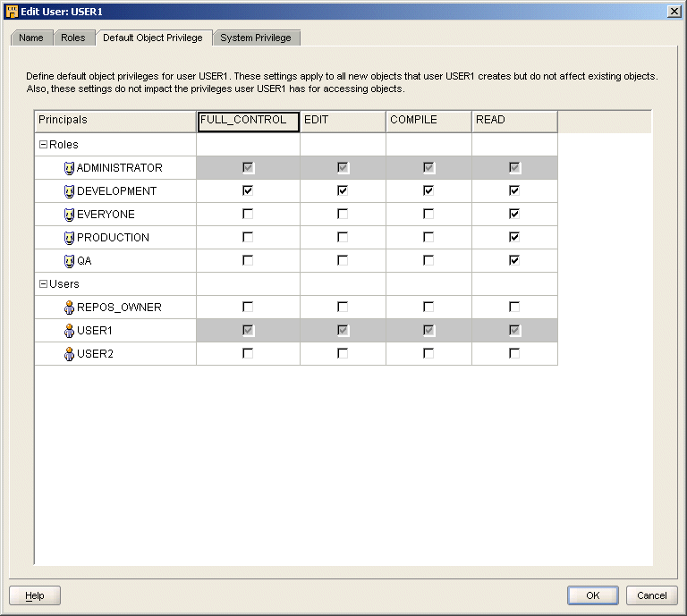
Task: Click the Edit User title bar icon
Action: 12,12
